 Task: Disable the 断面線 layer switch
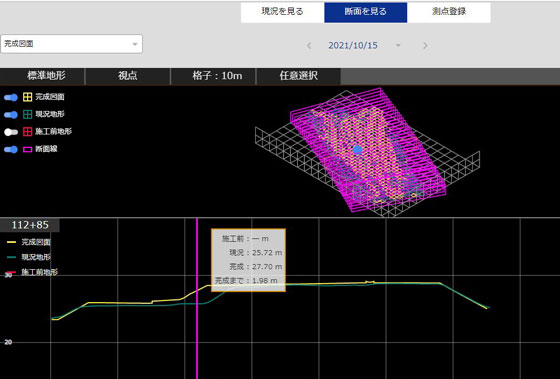(11, 149)
